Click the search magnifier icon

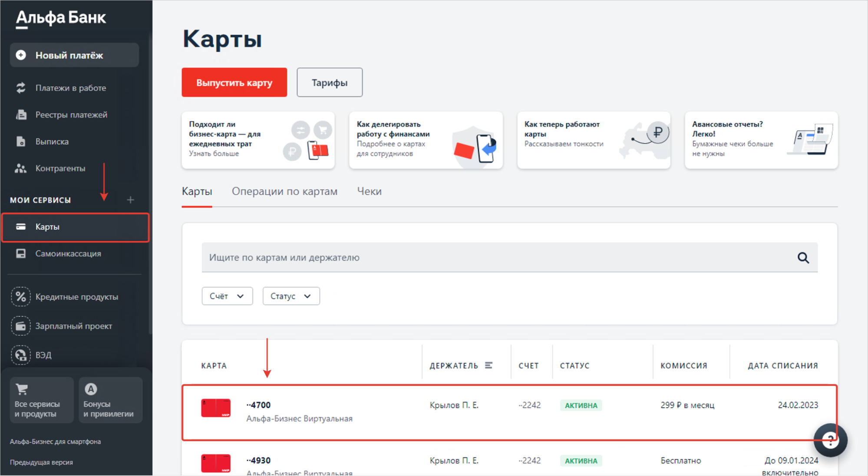pyautogui.click(x=803, y=258)
